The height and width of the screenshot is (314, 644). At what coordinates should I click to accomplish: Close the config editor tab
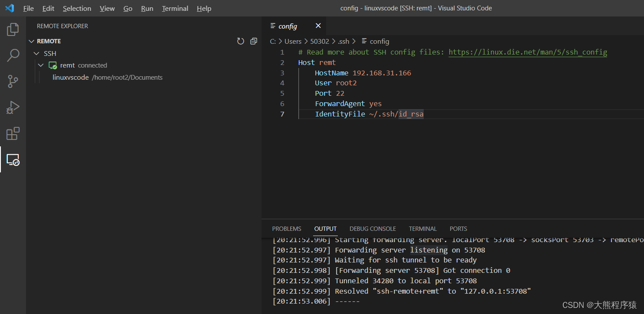pyautogui.click(x=318, y=26)
